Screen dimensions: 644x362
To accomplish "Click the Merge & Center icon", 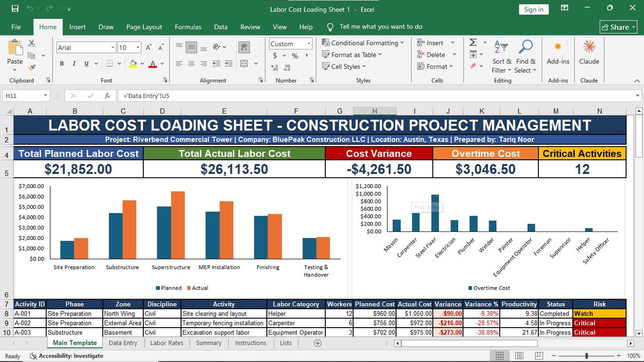I will (x=244, y=64).
